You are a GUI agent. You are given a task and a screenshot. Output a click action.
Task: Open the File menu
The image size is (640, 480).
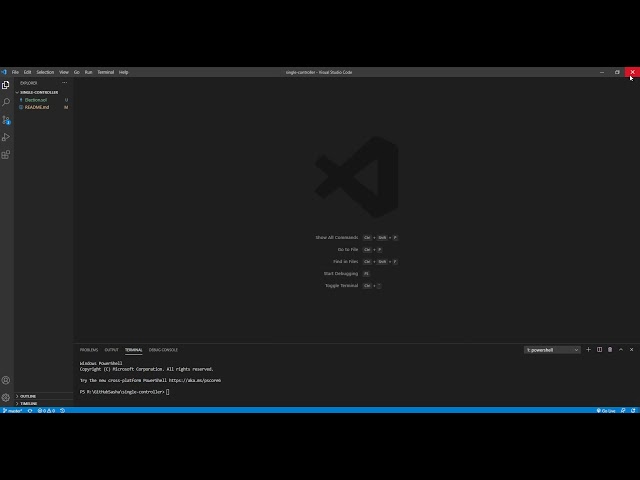pyautogui.click(x=15, y=72)
